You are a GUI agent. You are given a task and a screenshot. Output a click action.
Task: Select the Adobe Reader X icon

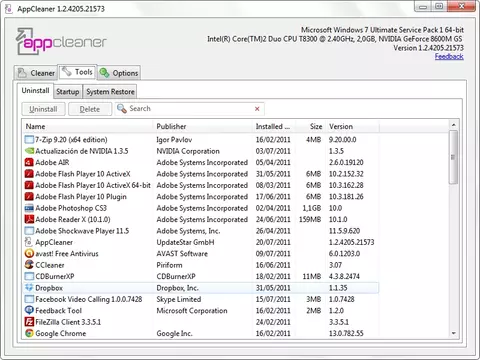29,219
